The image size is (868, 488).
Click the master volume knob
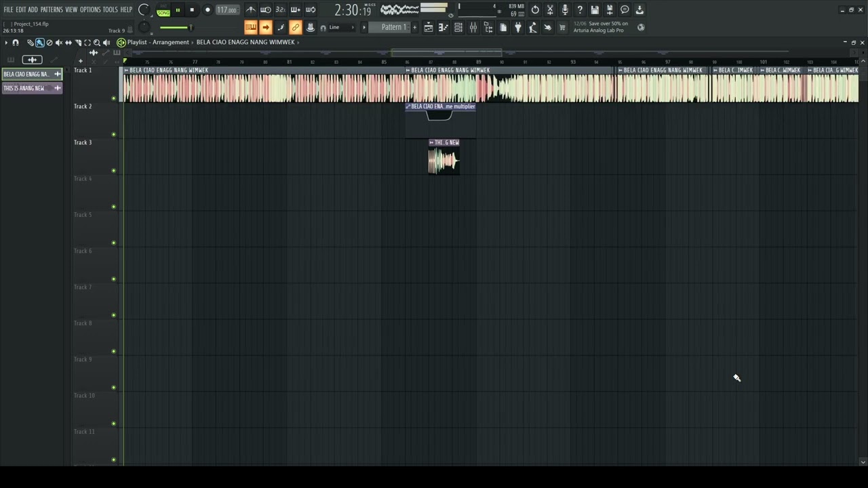[x=144, y=9]
